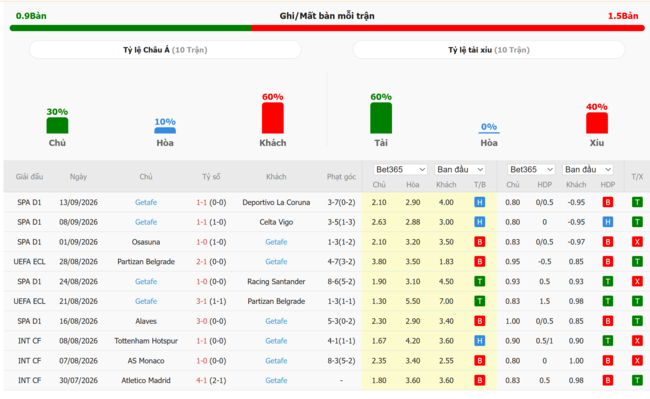Click green T HDP badge in Racing Santander row
The width and height of the screenshot is (650, 399).
608,281
